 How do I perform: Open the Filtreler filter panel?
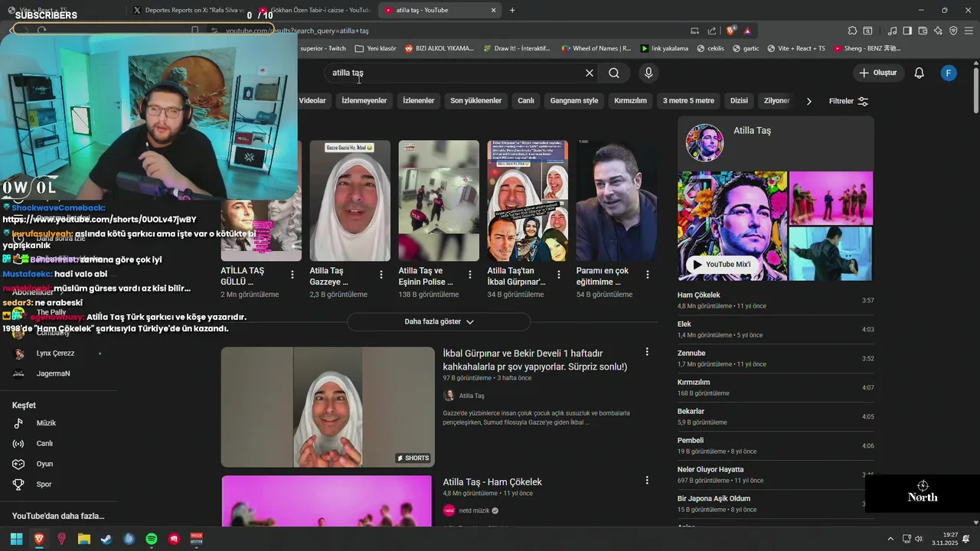click(848, 101)
